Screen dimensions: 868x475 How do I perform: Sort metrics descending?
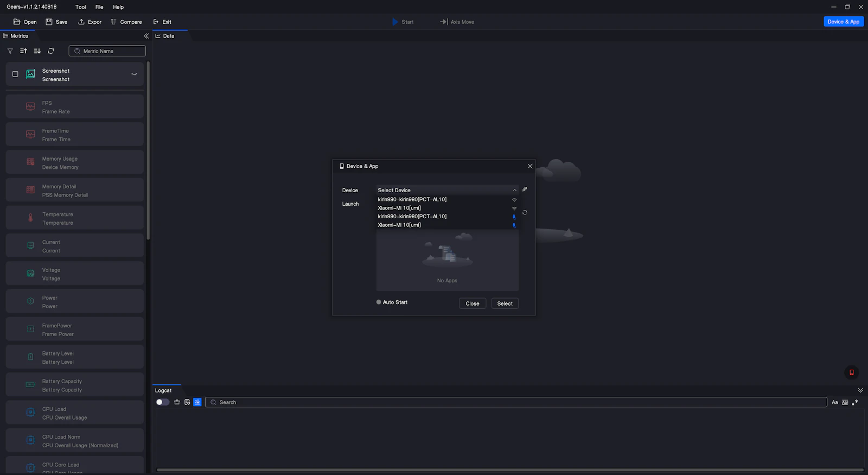tap(37, 51)
